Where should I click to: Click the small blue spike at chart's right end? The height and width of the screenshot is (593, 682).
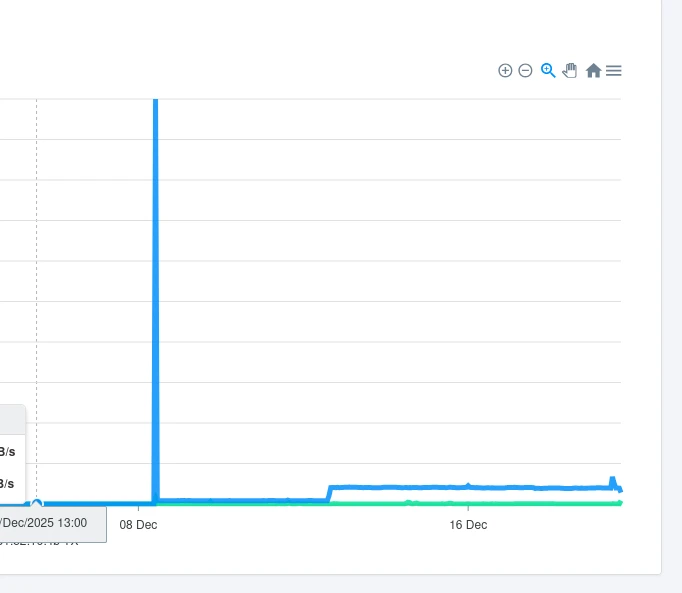(612, 481)
